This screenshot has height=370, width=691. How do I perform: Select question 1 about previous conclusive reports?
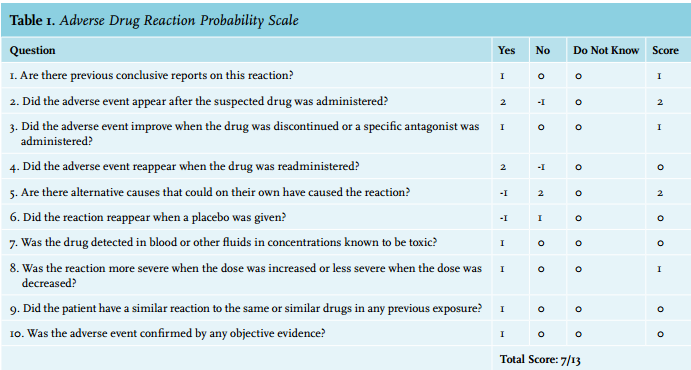click(x=152, y=75)
